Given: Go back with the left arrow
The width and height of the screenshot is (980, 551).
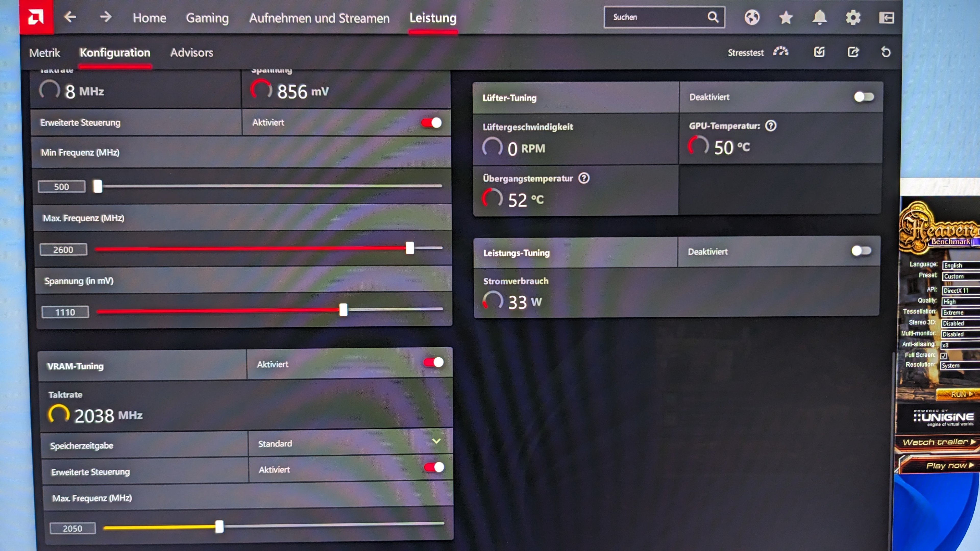Looking at the screenshot, I should point(70,17).
